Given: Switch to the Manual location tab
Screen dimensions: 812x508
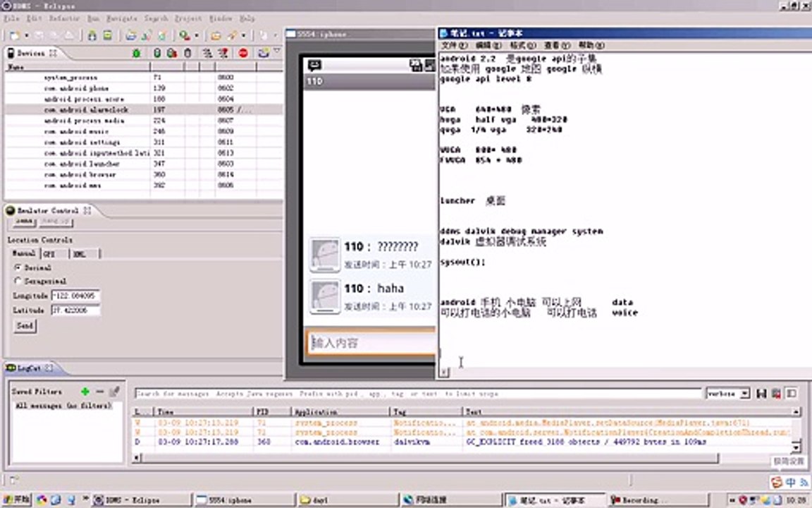Looking at the screenshot, I should tap(24, 253).
